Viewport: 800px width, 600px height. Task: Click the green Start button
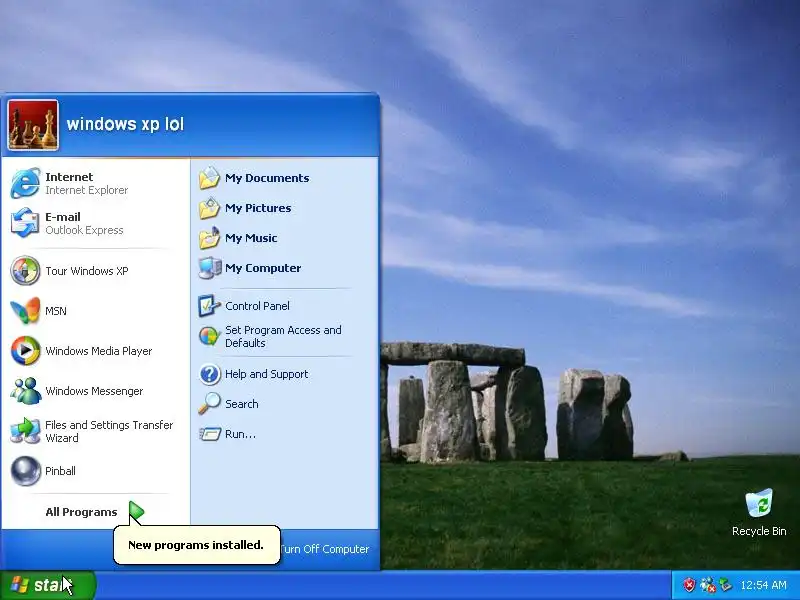pos(47,585)
